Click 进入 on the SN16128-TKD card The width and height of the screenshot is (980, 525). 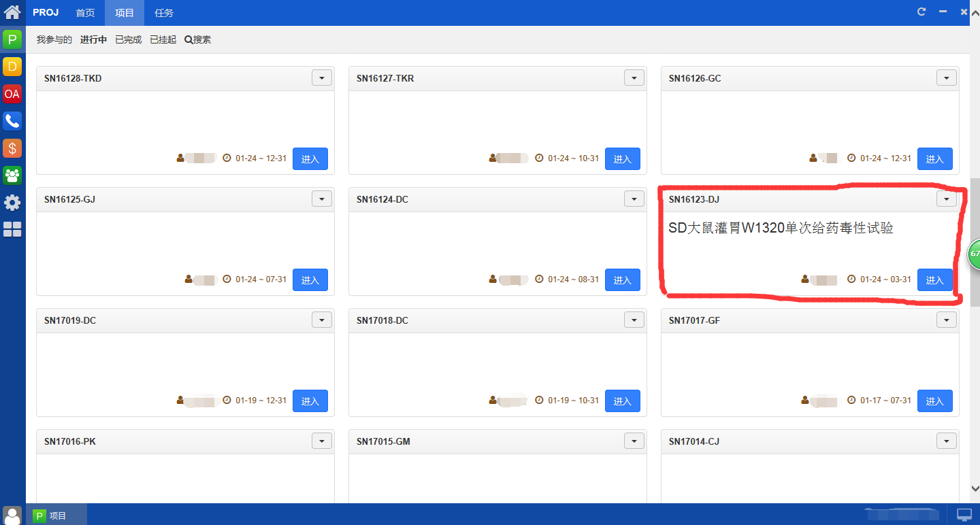(x=310, y=158)
